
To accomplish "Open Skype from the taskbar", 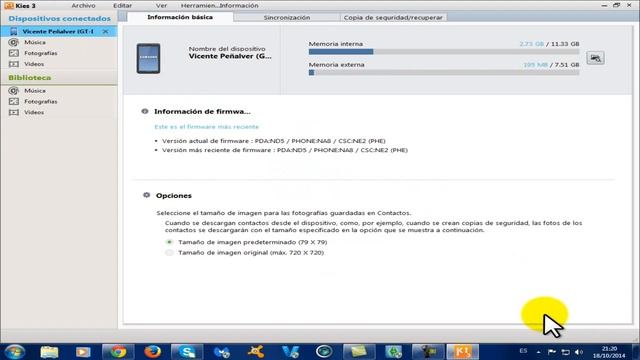I will pyautogui.click(x=187, y=352).
